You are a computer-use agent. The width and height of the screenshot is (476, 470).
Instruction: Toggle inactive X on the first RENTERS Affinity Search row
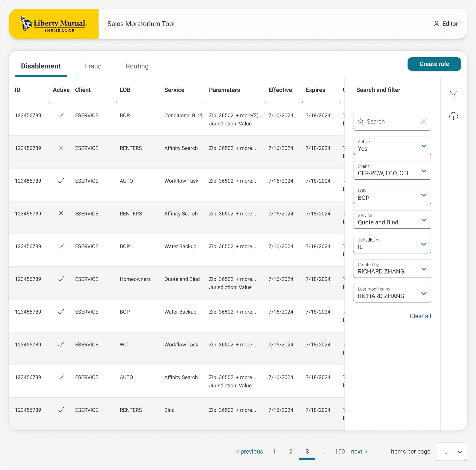(x=61, y=148)
